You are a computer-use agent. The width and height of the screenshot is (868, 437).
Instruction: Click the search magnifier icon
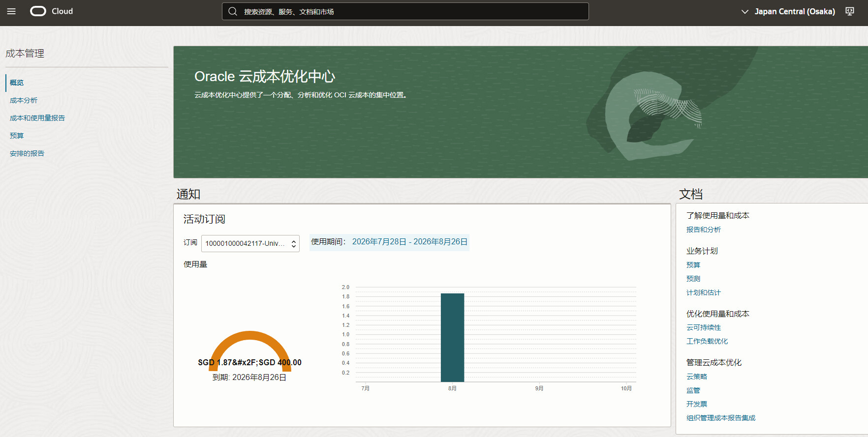233,11
